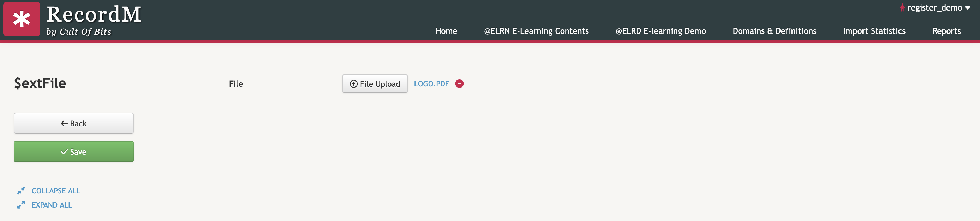980x221 pixels.
Task: Open the register_demo user dropdown caret
Action: point(967,8)
